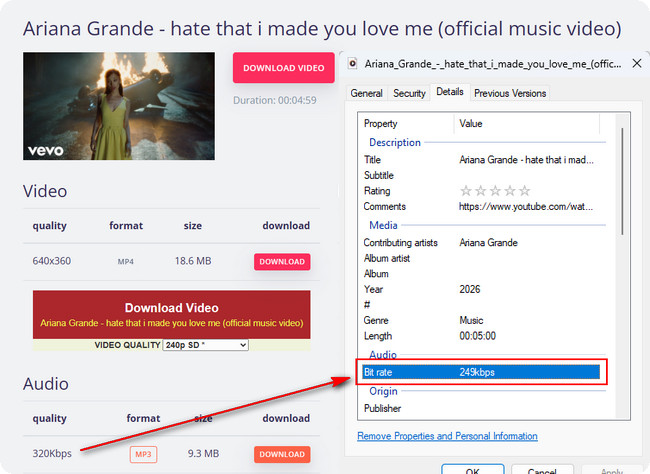Click the media file icon in properties title bar
Viewport: 650px width, 474px height.
(352, 63)
